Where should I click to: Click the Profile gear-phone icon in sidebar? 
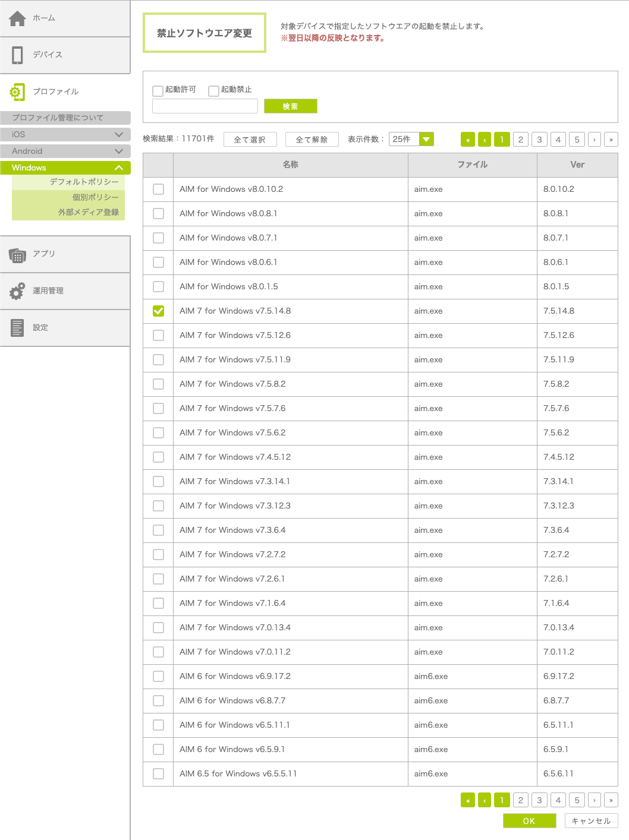[17, 91]
